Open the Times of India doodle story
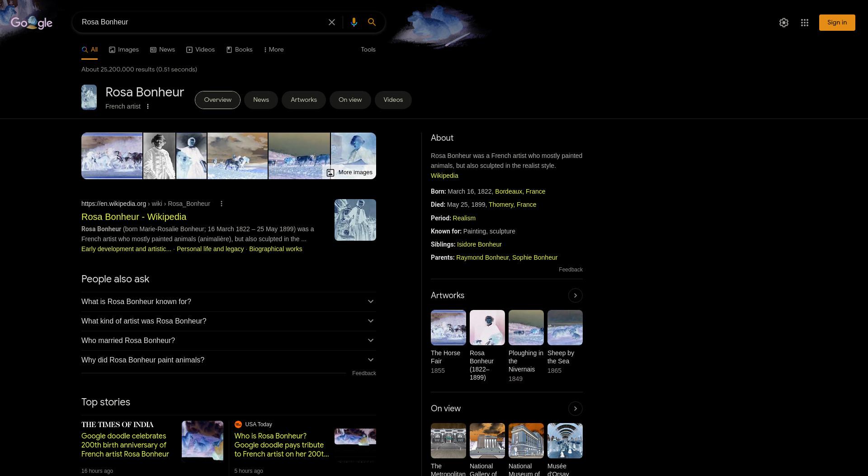 coord(125,445)
